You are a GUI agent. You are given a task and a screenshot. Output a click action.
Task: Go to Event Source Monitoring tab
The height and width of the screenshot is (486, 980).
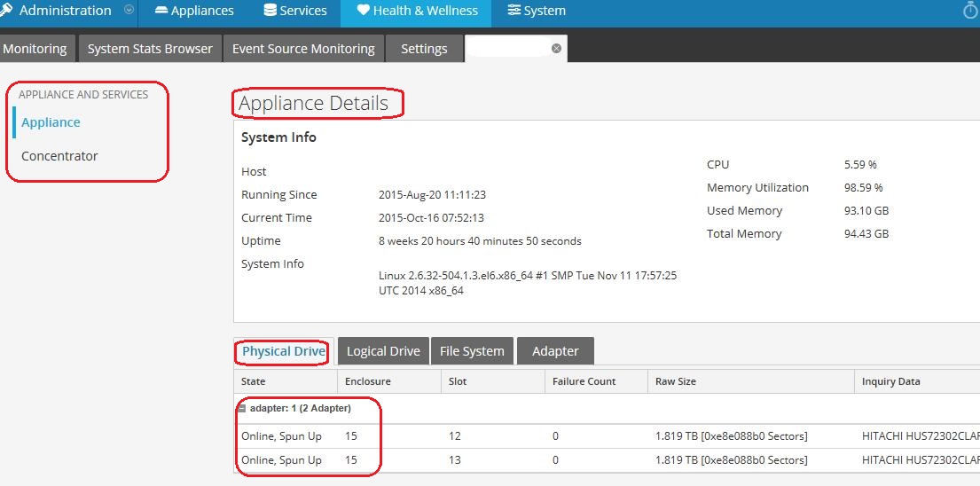(303, 49)
